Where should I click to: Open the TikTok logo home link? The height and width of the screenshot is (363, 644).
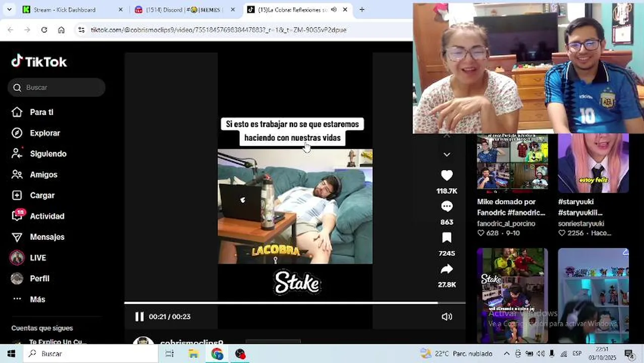[39, 62]
